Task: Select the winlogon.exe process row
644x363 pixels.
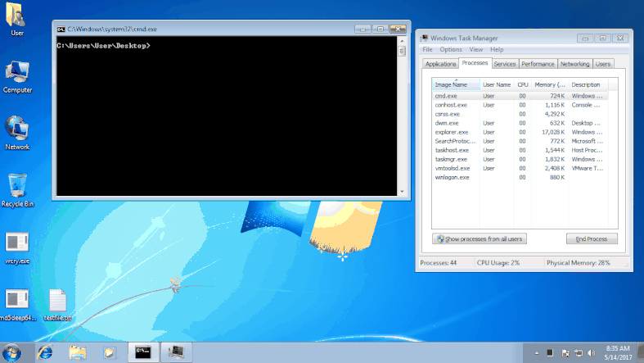Action: (520, 177)
